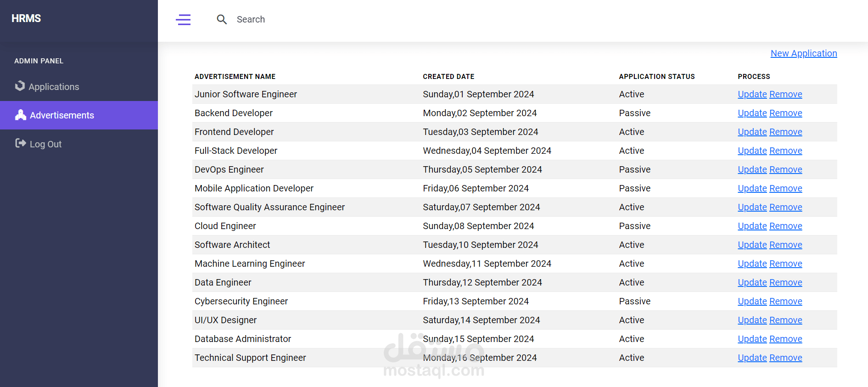Update the Junior Software Engineer advertisement
This screenshot has width=868, height=387.
752,94
